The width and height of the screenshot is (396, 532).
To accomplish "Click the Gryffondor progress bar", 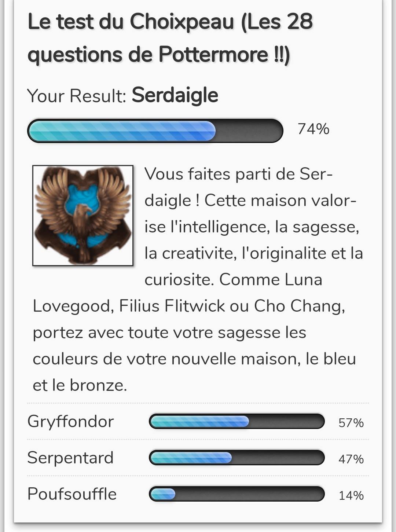I will [237, 421].
